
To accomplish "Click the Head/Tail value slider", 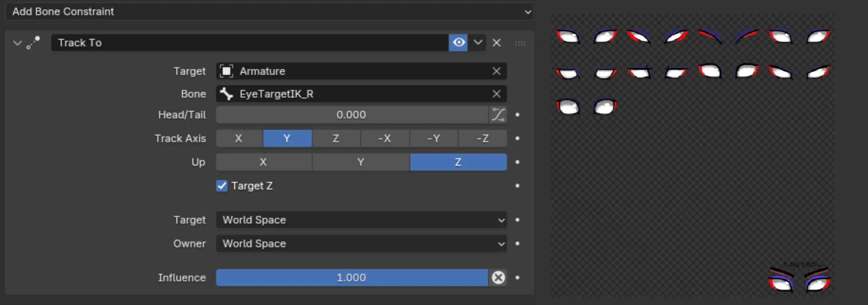I will click(x=352, y=115).
